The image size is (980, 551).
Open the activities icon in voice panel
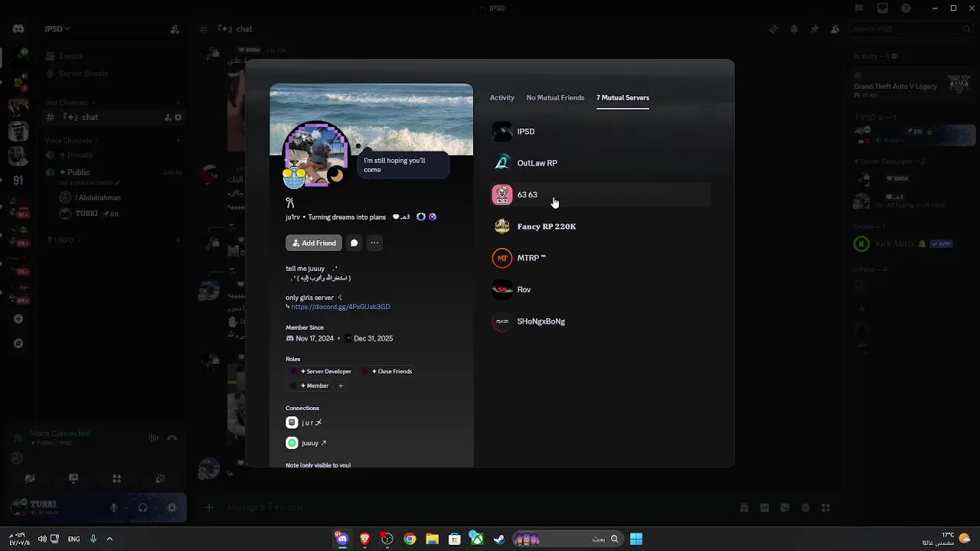(x=116, y=478)
